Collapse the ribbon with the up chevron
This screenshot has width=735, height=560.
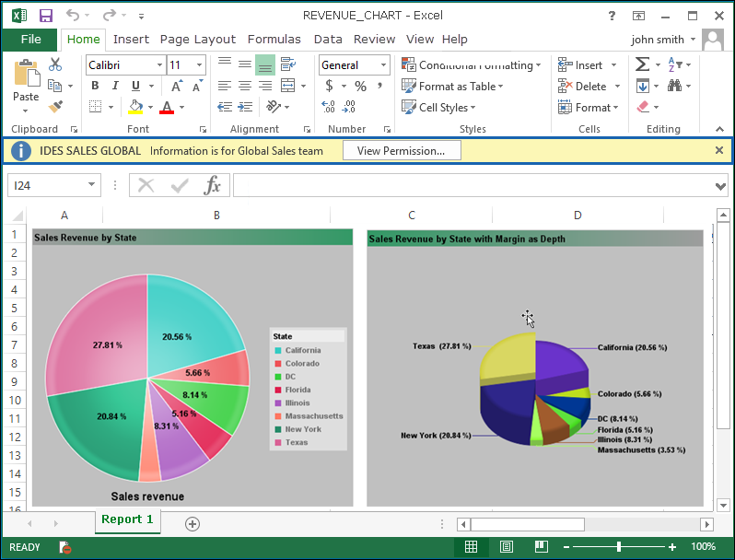pyautogui.click(x=719, y=129)
